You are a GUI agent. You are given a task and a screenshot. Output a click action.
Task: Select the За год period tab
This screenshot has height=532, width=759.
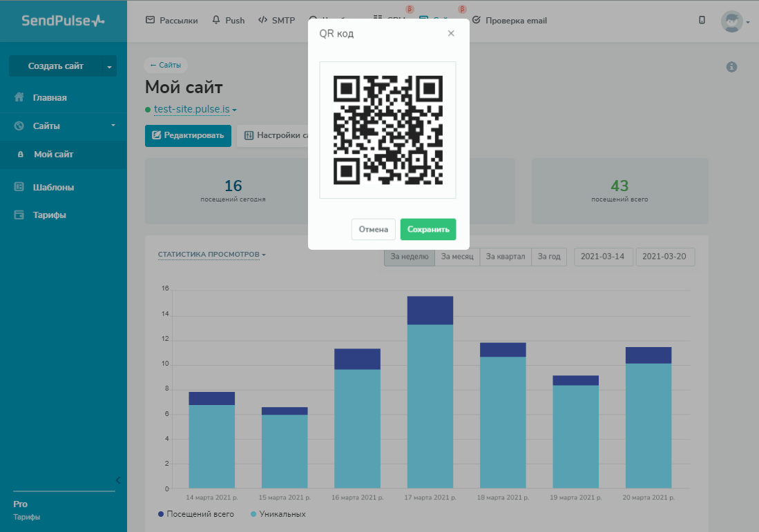tap(549, 256)
